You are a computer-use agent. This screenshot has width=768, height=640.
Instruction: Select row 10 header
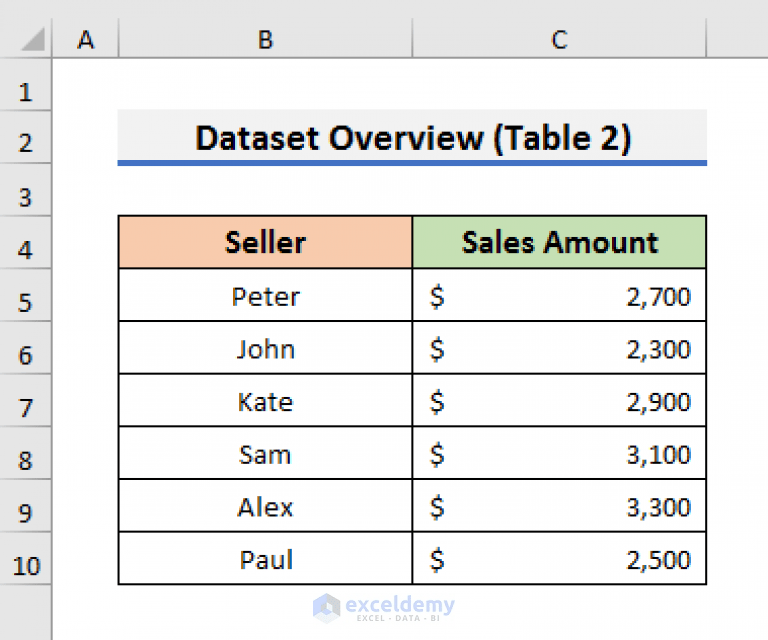click(x=25, y=559)
